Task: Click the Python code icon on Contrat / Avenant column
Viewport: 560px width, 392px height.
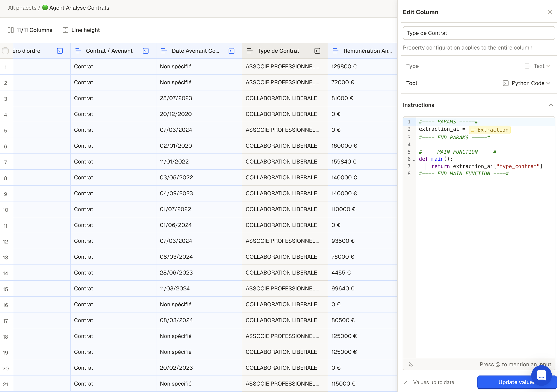Action: (x=146, y=51)
